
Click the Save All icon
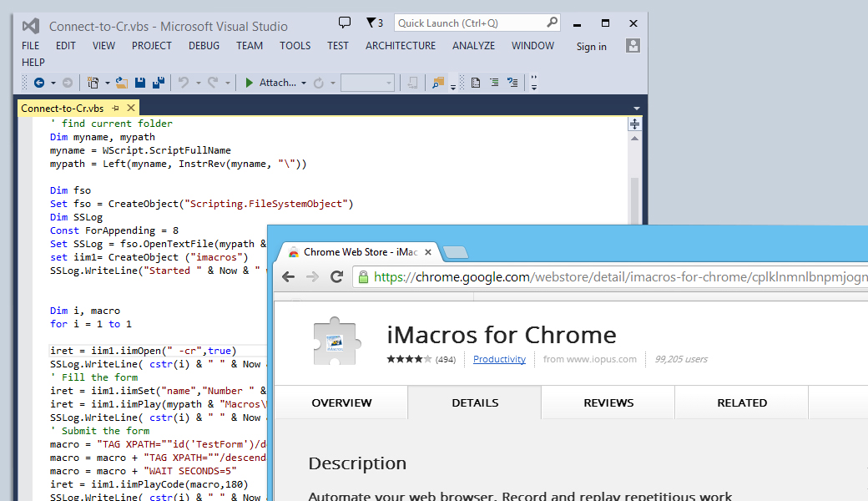pyautogui.click(x=159, y=83)
